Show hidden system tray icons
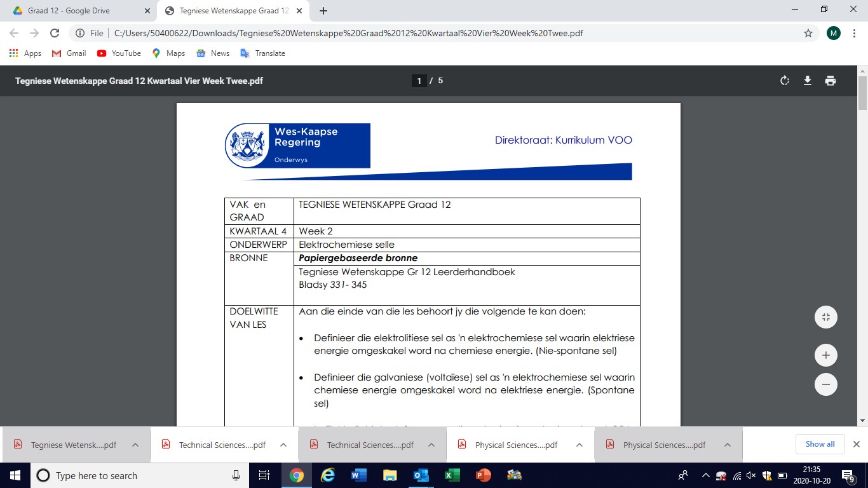 pos(705,475)
